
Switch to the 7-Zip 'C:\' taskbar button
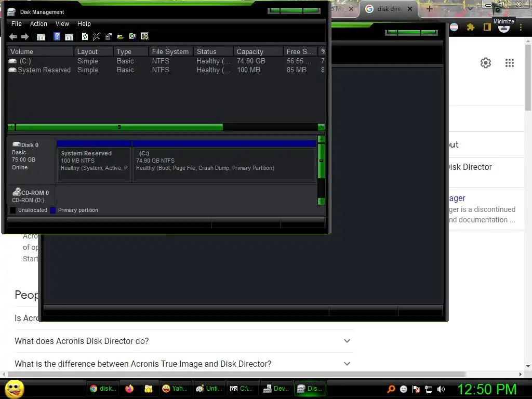pyautogui.click(x=242, y=389)
